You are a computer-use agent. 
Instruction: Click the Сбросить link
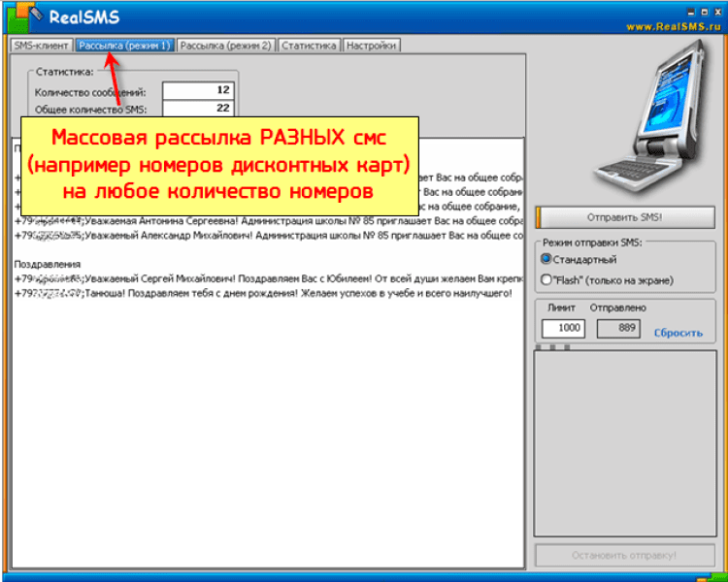[x=678, y=333]
